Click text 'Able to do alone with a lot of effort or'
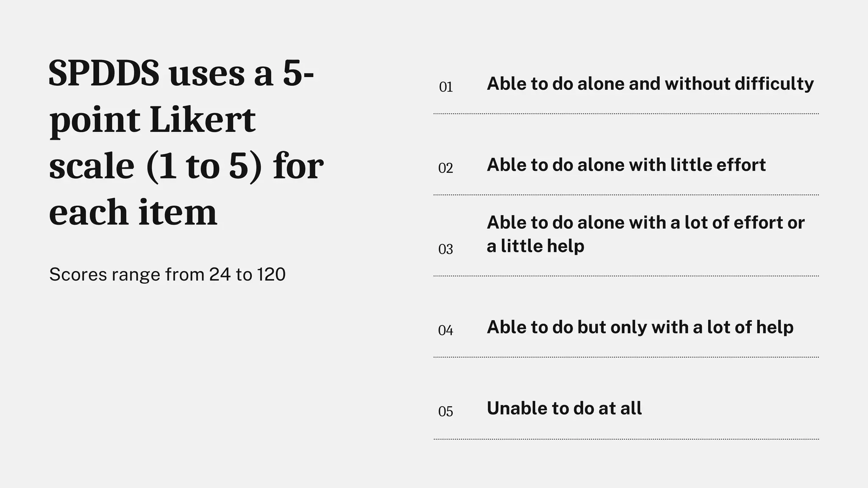The width and height of the screenshot is (868, 488). [x=645, y=222]
